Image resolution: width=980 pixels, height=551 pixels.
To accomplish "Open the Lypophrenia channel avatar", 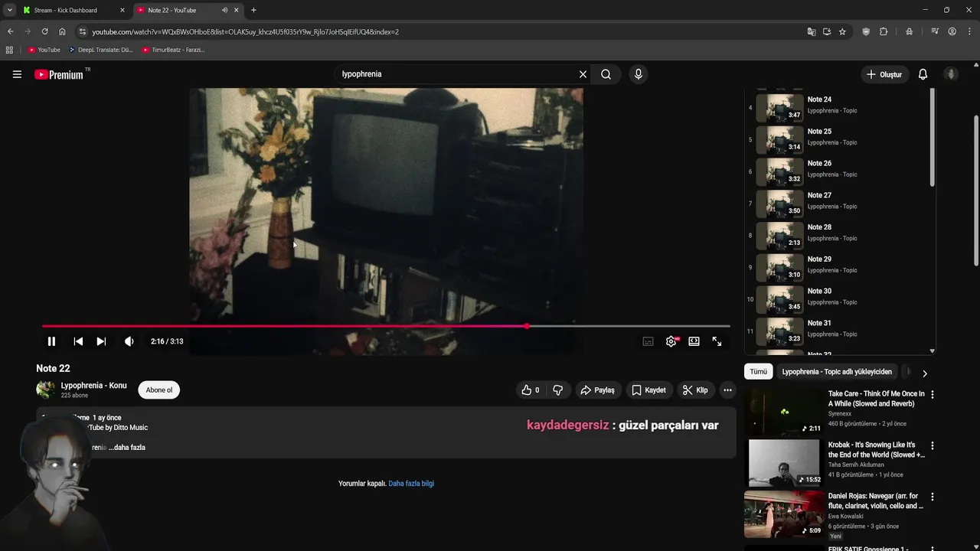I will pyautogui.click(x=46, y=390).
